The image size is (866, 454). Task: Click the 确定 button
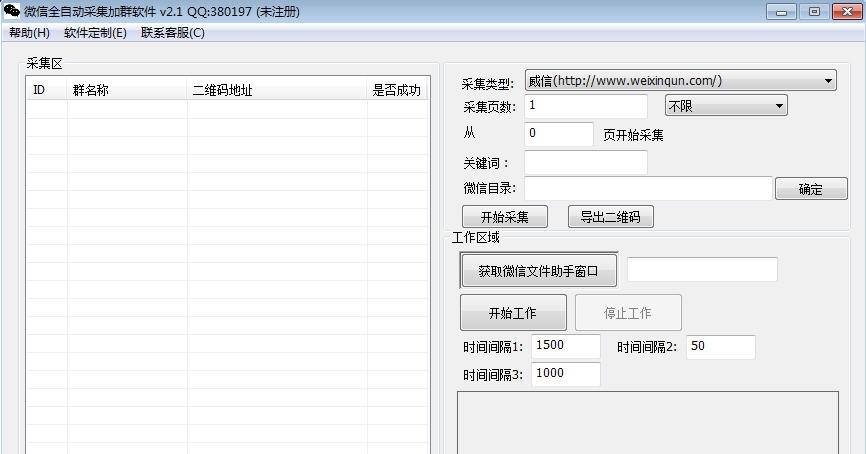tap(811, 189)
